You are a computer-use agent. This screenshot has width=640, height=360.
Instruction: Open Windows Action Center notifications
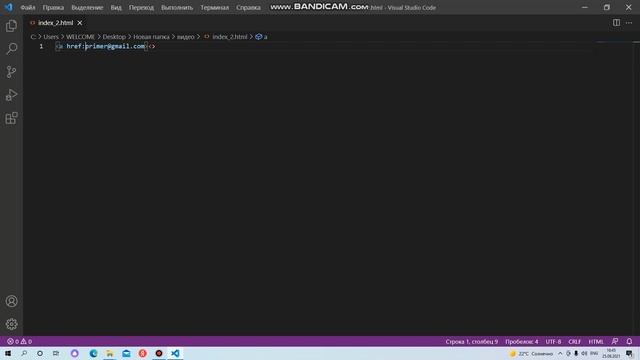pyautogui.click(x=630, y=353)
